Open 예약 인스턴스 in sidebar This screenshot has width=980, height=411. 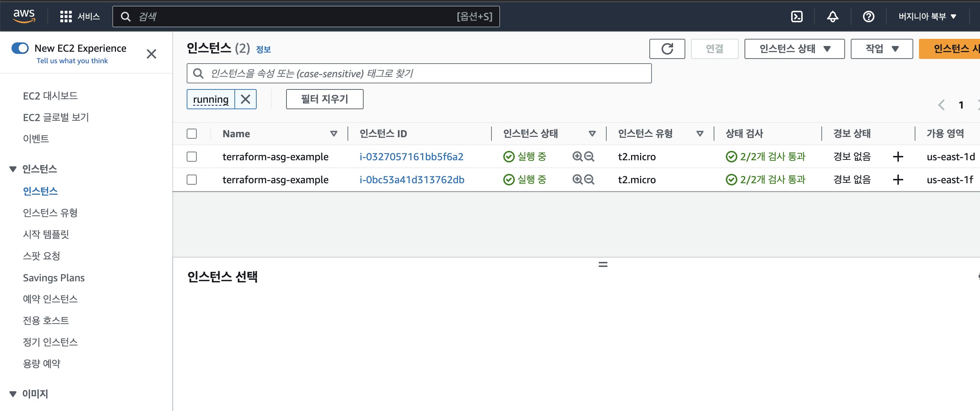tap(50, 299)
